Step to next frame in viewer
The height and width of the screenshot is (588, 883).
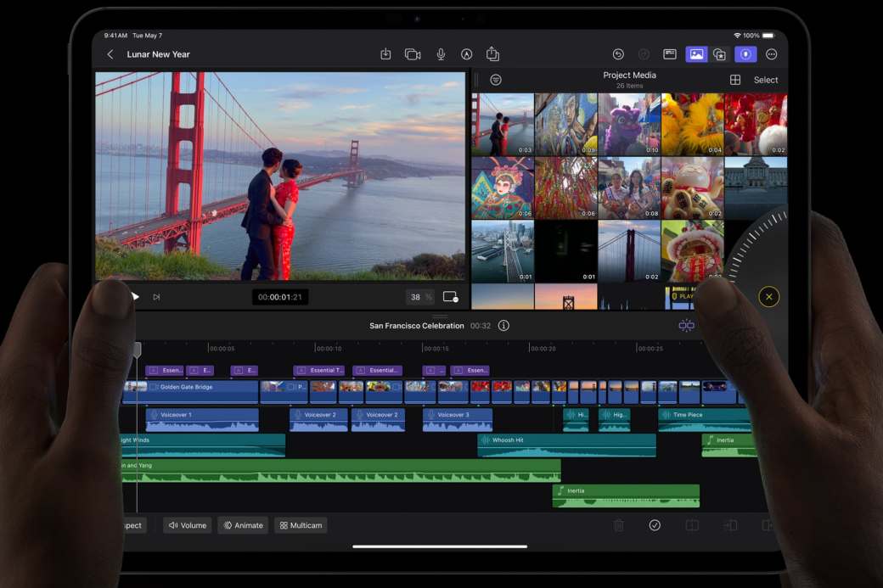[x=156, y=297]
